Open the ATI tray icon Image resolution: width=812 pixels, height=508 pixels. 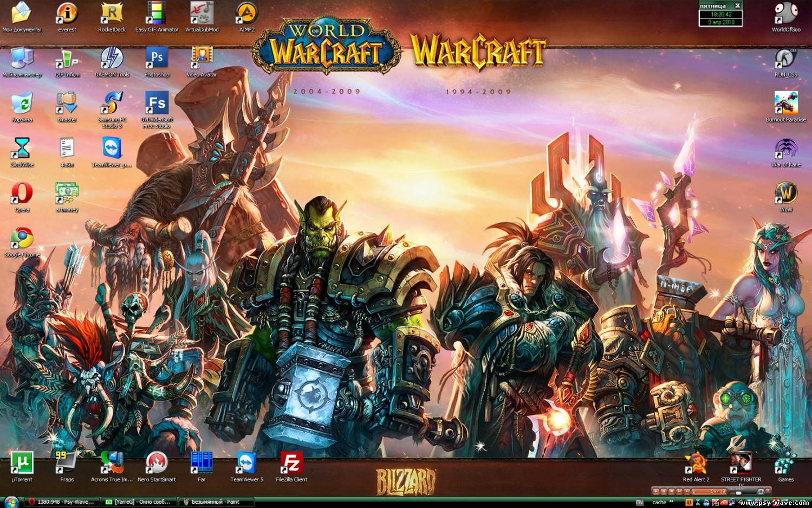(x=724, y=503)
